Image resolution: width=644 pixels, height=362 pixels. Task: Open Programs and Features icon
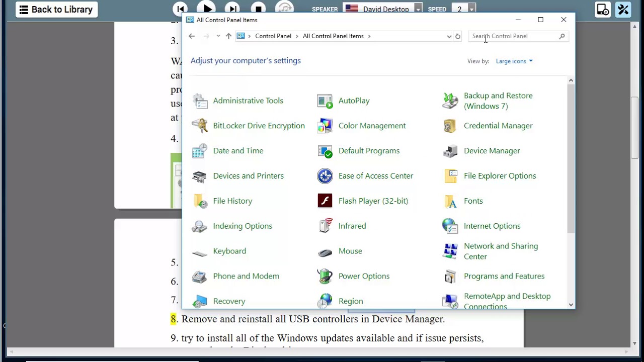(x=450, y=276)
